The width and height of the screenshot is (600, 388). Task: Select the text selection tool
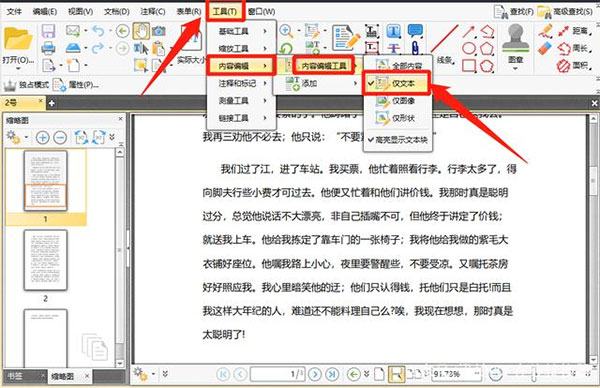[x=141, y=48]
